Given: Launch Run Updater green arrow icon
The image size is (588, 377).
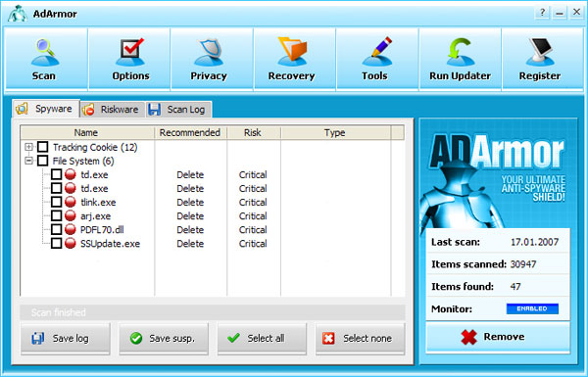Looking at the screenshot, I should tap(461, 52).
